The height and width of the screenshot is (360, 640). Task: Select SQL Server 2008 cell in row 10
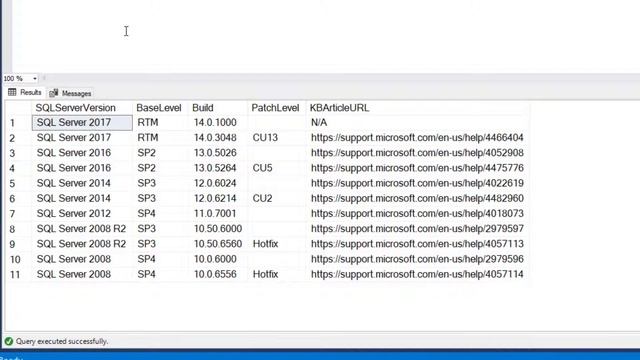point(82,259)
